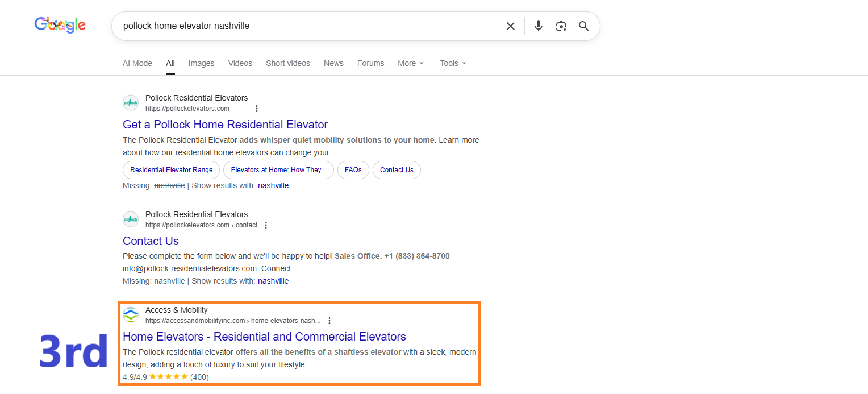Open search by image camera icon
The height and width of the screenshot is (394, 868).
pos(561,26)
